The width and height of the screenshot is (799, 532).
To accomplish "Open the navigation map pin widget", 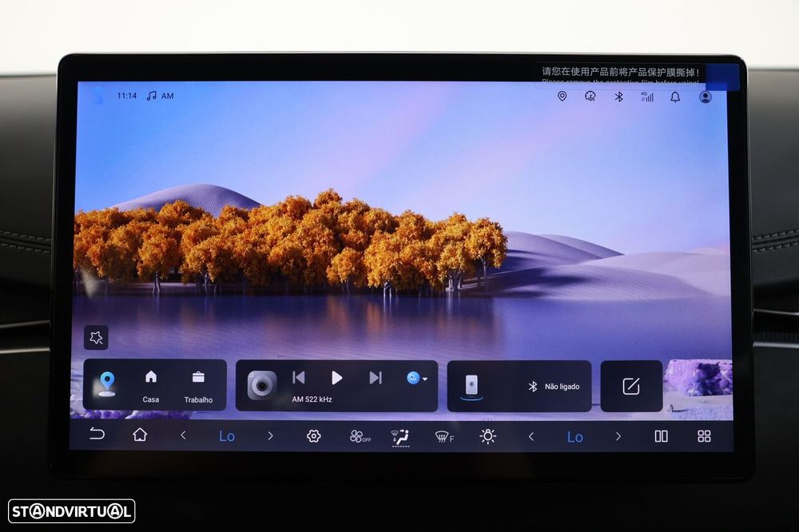I will pos(107,384).
